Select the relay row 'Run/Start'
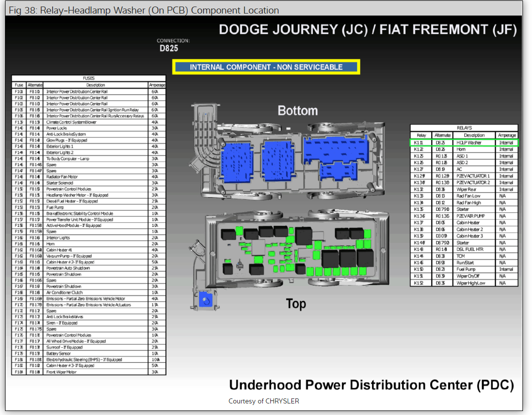 pos(464,263)
